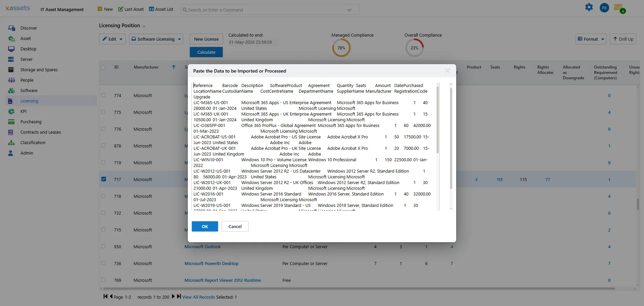
Task: Click the New License button
Action: click(x=206, y=39)
